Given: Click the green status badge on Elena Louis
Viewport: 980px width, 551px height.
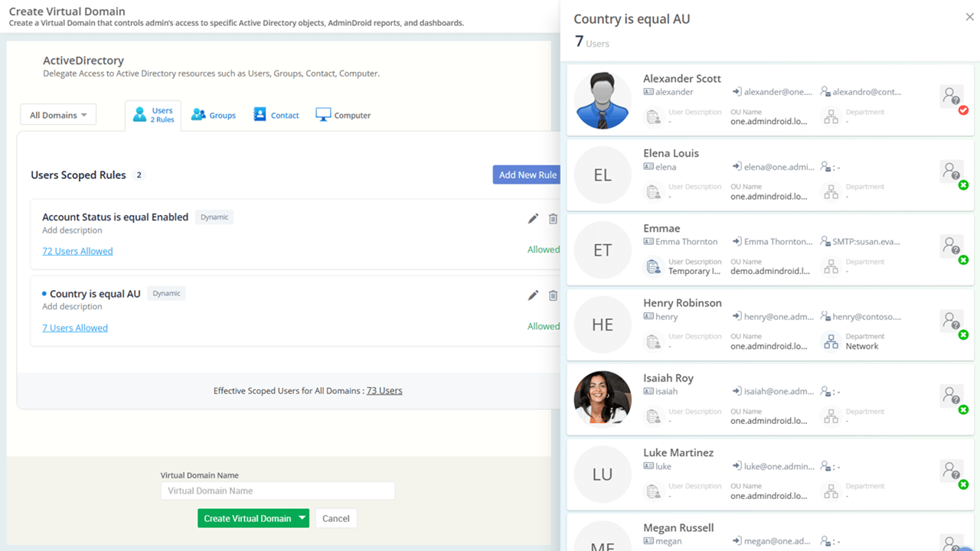Looking at the screenshot, I should 963,184.
